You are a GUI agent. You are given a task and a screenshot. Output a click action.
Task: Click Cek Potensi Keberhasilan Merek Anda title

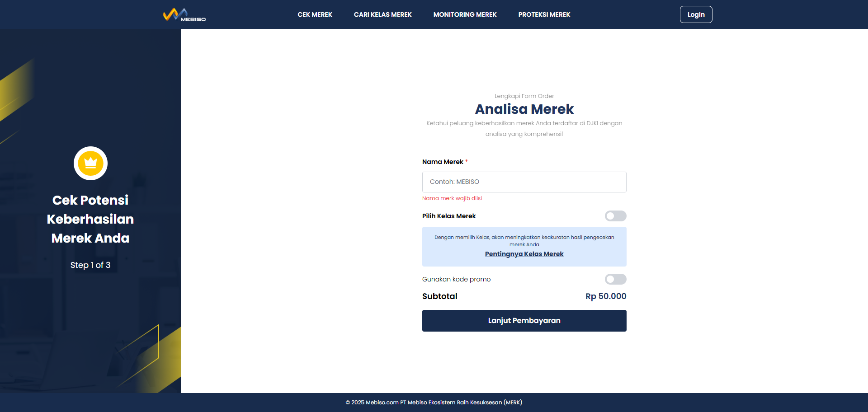[90, 219]
